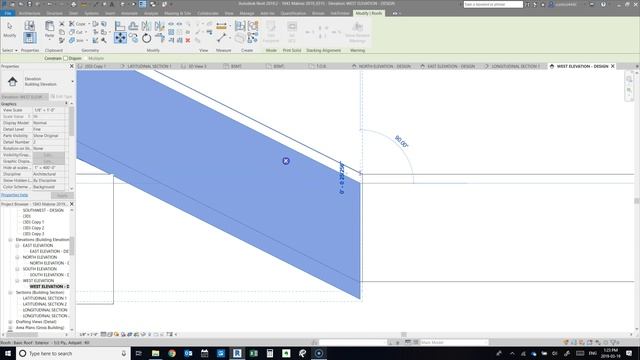This screenshot has width=640, height=360.
Task: Collapse the NORTH ELEVATION tree node
Action: pyautogui.click(x=17, y=258)
